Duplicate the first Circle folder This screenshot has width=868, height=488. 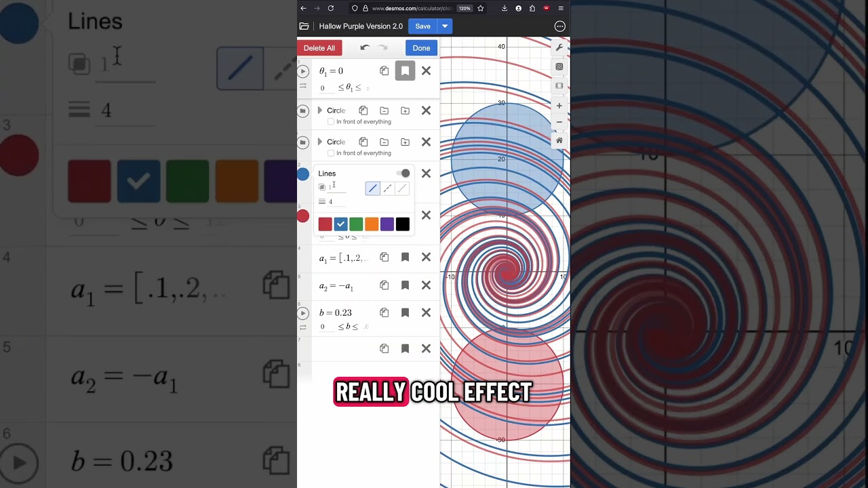click(x=363, y=110)
